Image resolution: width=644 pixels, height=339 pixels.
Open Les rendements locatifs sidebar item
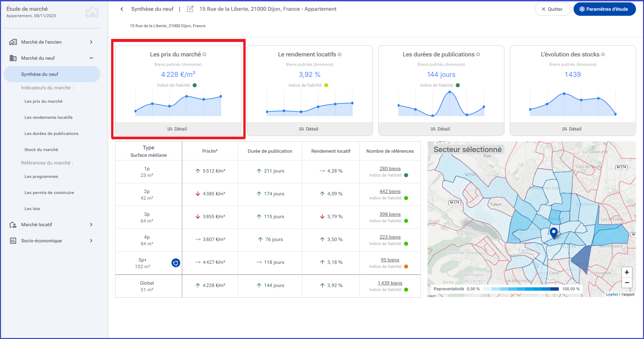coord(48,117)
